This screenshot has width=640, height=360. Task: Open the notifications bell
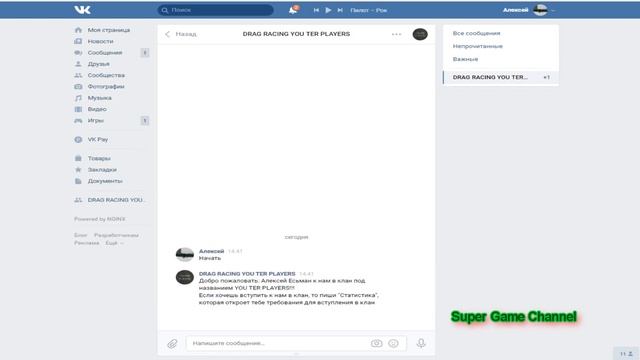click(x=293, y=10)
